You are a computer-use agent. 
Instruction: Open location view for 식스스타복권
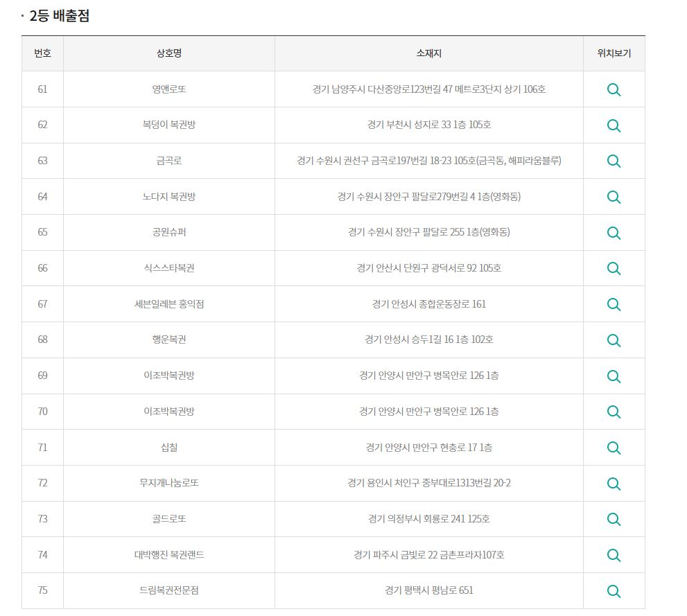(614, 268)
